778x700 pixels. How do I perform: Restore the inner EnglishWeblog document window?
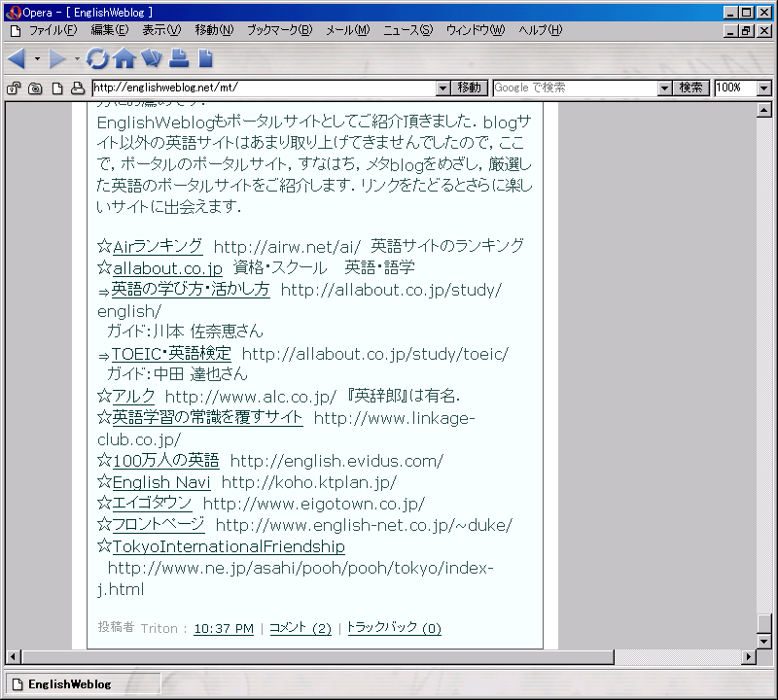[746, 31]
